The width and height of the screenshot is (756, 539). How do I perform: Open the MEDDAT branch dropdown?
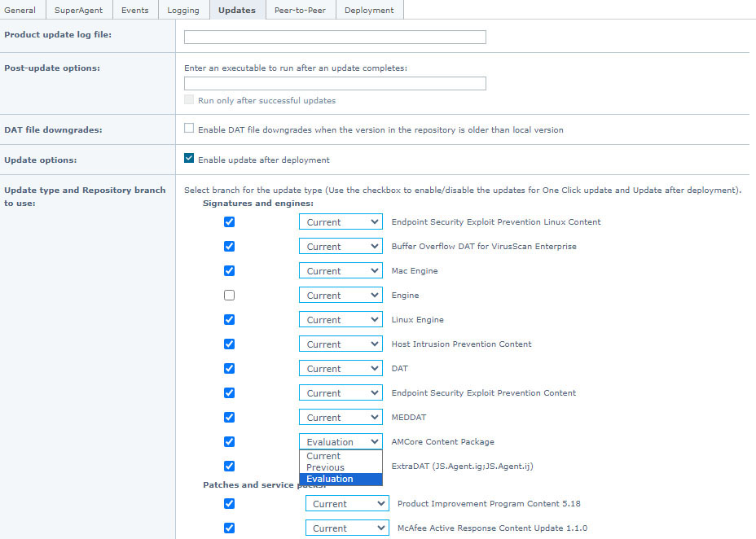[341, 417]
